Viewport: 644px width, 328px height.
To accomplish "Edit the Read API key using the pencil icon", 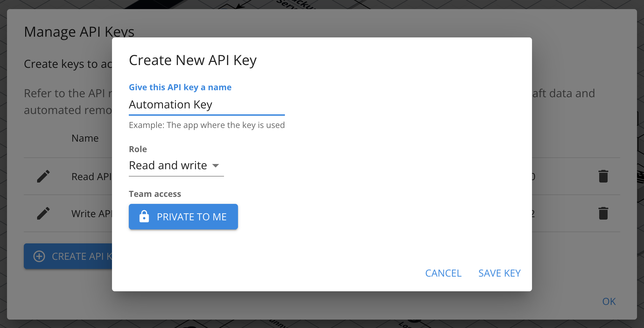I will [43, 176].
